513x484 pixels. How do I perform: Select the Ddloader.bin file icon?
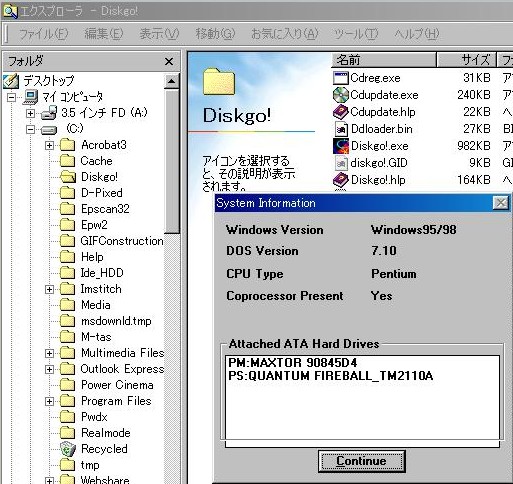340,129
